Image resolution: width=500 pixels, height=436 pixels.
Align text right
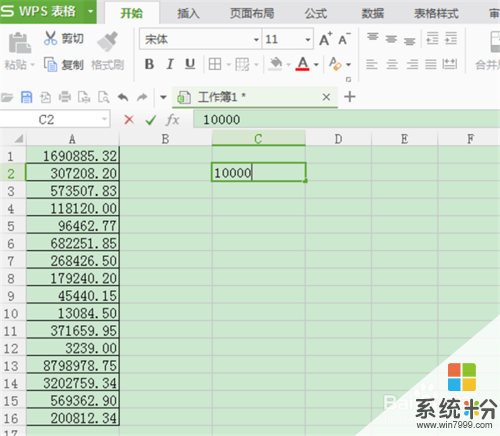[412, 64]
